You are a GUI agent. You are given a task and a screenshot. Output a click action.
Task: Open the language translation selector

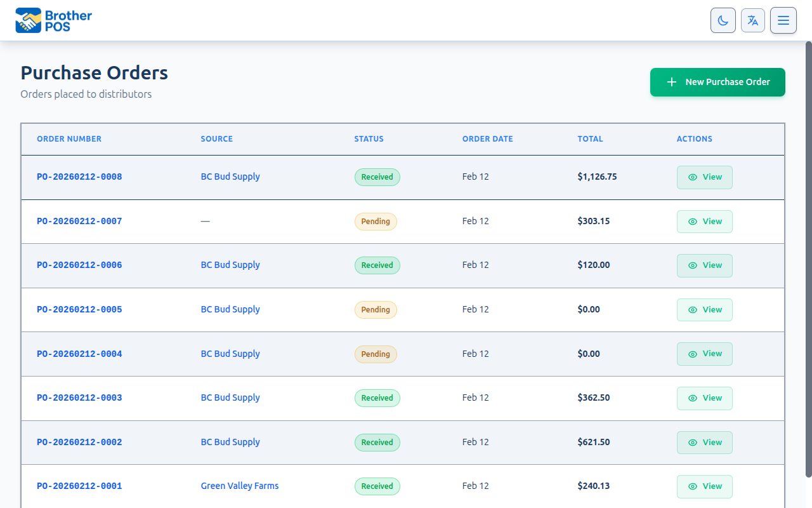coord(752,20)
